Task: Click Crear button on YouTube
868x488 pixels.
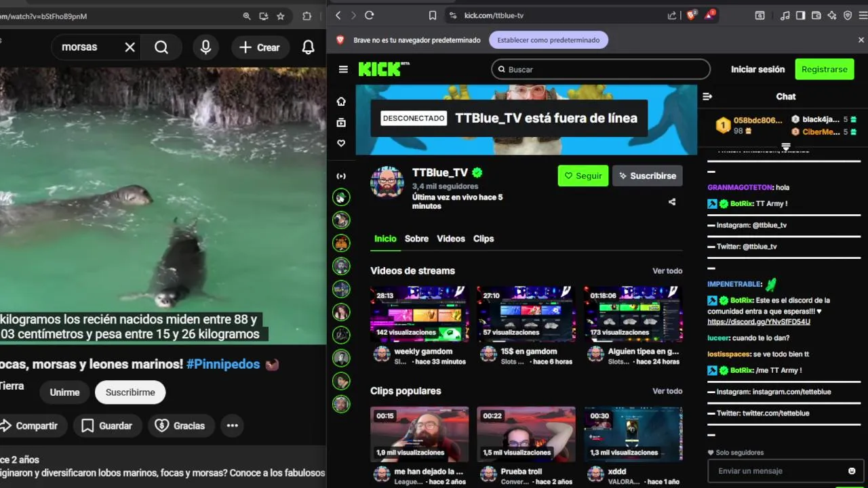Action: 260,47
